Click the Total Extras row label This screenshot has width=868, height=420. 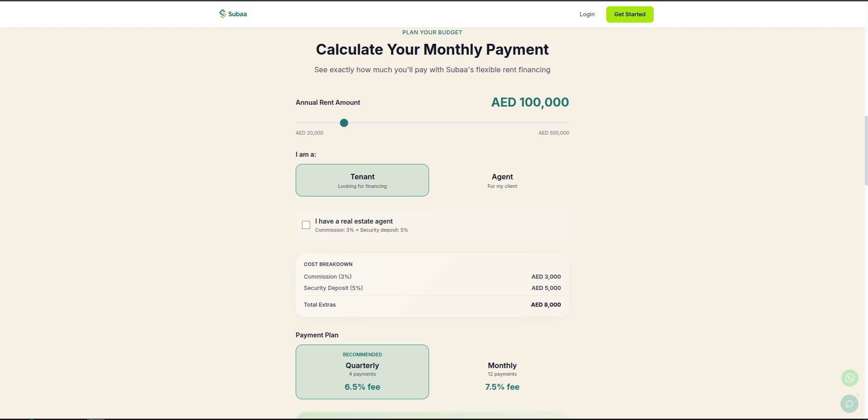tap(320, 305)
